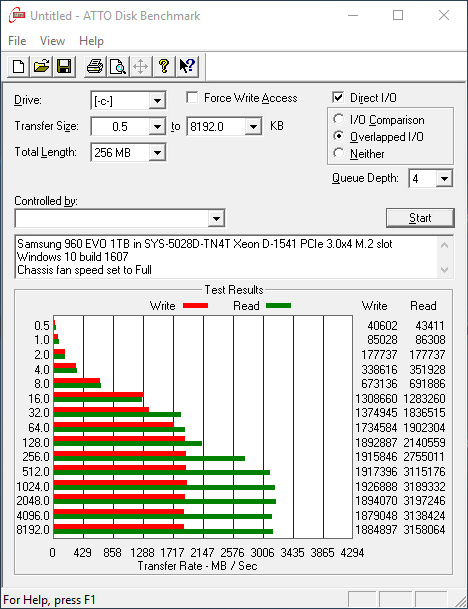Click the Start button
Viewport: 468px width, 609px height.
[x=420, y=218]
